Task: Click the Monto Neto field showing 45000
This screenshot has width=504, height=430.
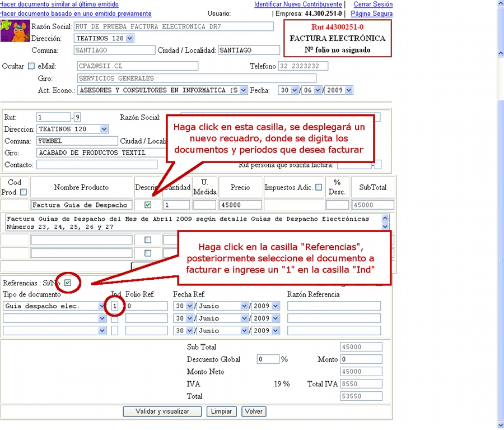Action: point(361,372)
